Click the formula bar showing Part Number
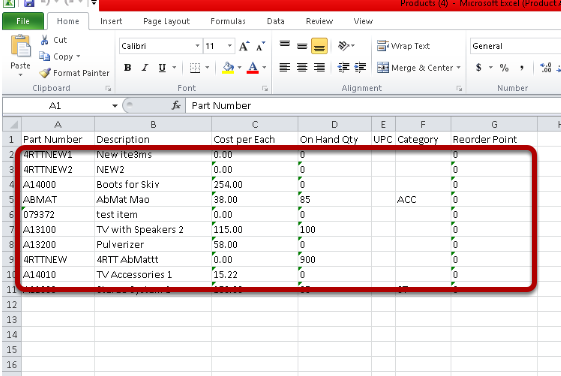This screenshot has height=376, width=561. (372, 106)
